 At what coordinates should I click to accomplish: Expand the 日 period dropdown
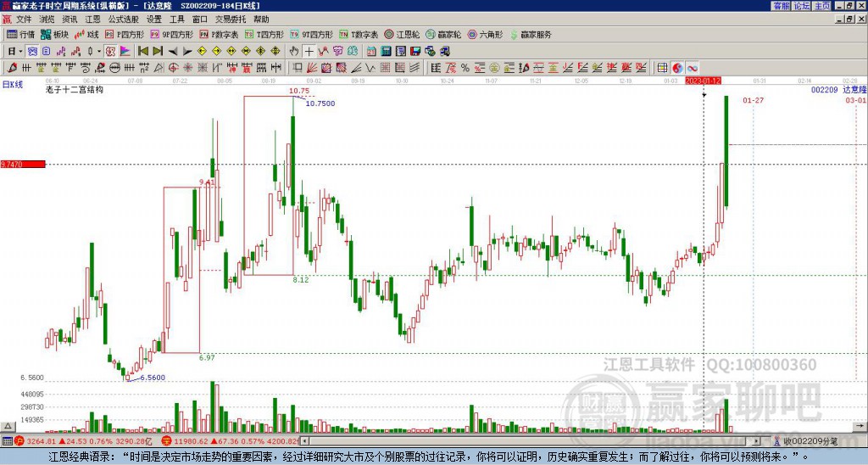15,51
